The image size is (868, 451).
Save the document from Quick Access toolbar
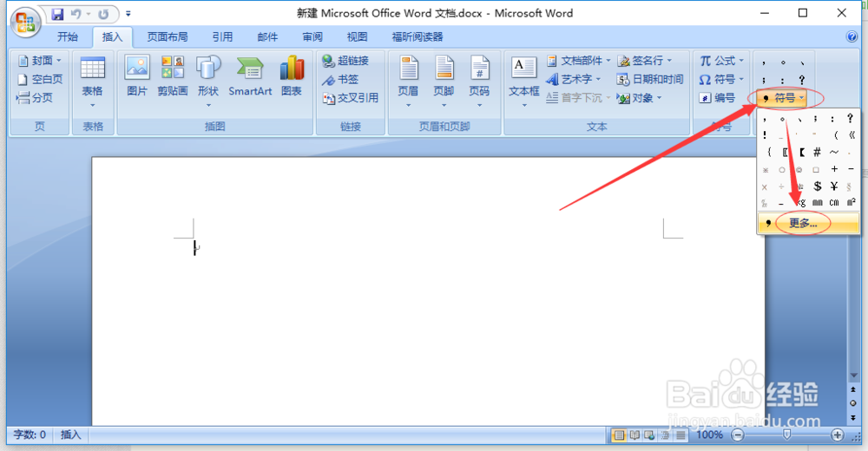click(57, 14)
